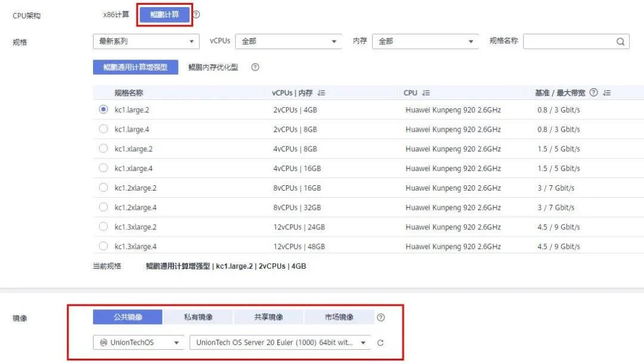Select kc1.xlarge.2 radio button
The width and height of the screenshot is (644, 364).
tap(104, 148)
